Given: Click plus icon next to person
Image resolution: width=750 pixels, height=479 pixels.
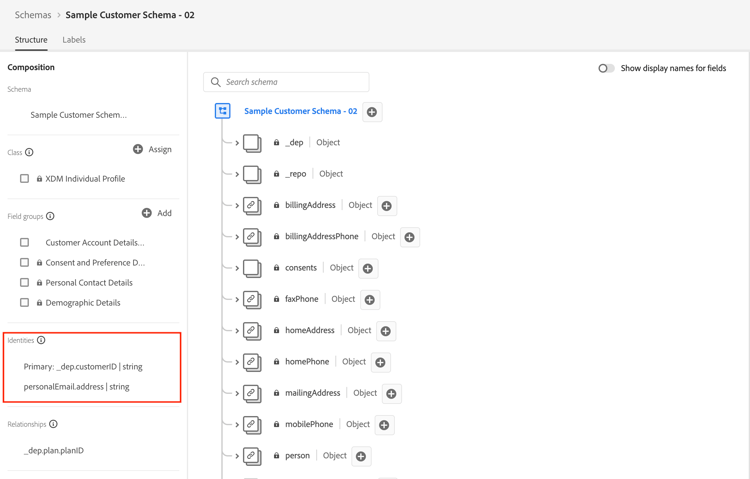Looking at the screenshot, I should pos(361,456).
